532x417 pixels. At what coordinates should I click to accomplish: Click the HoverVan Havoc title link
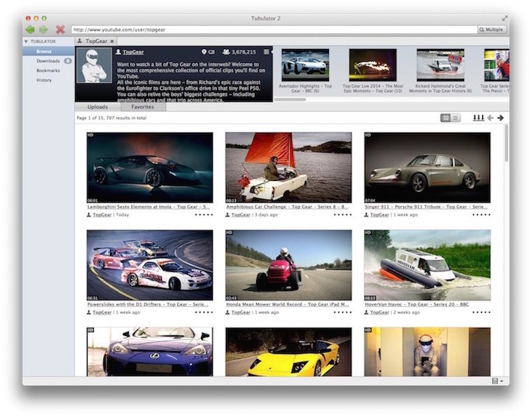coord(416,304)
